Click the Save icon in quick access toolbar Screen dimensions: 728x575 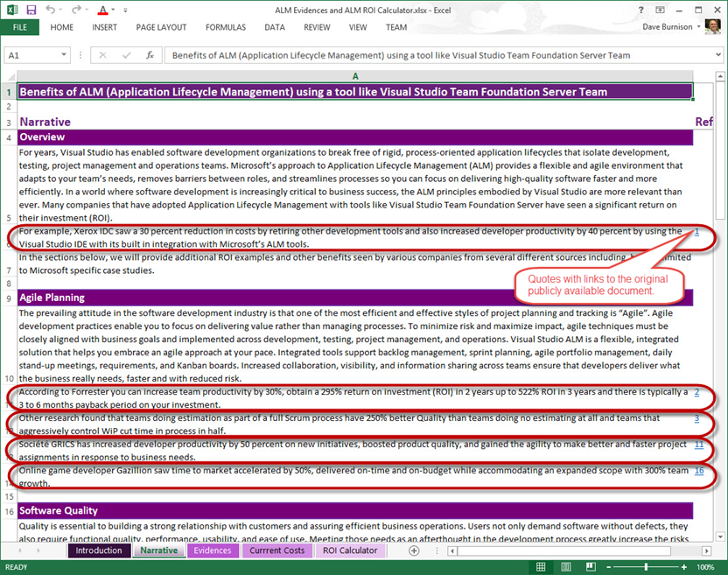click(x=31, y=10)
